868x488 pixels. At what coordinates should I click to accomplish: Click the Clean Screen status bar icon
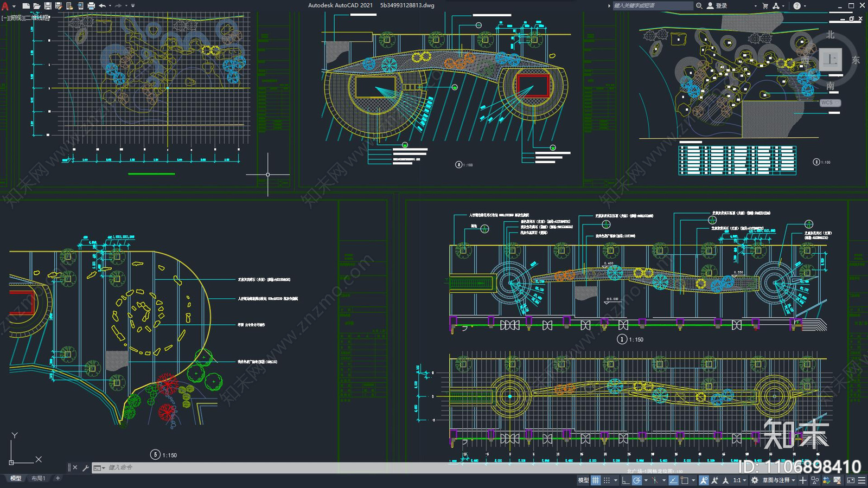coord(851,480)
